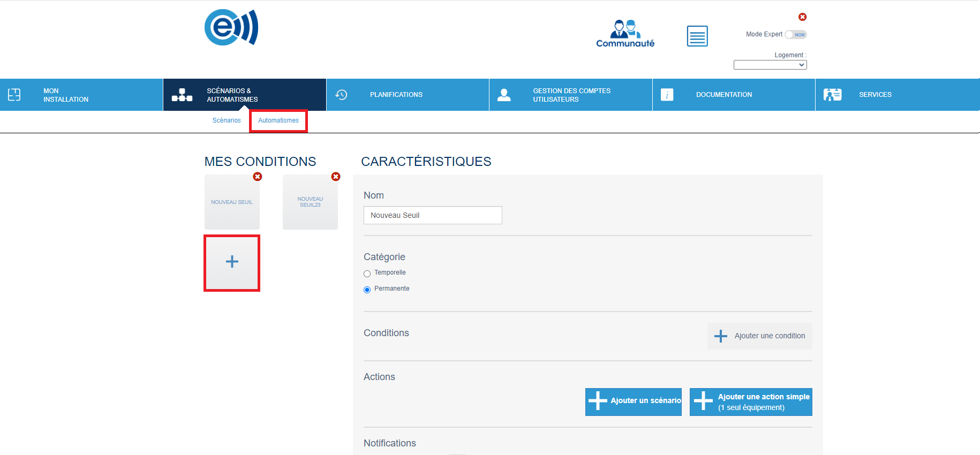Screen dimensions: 980x455
Task: Click the e-logo home icon
Action: (x=231, y=27)
